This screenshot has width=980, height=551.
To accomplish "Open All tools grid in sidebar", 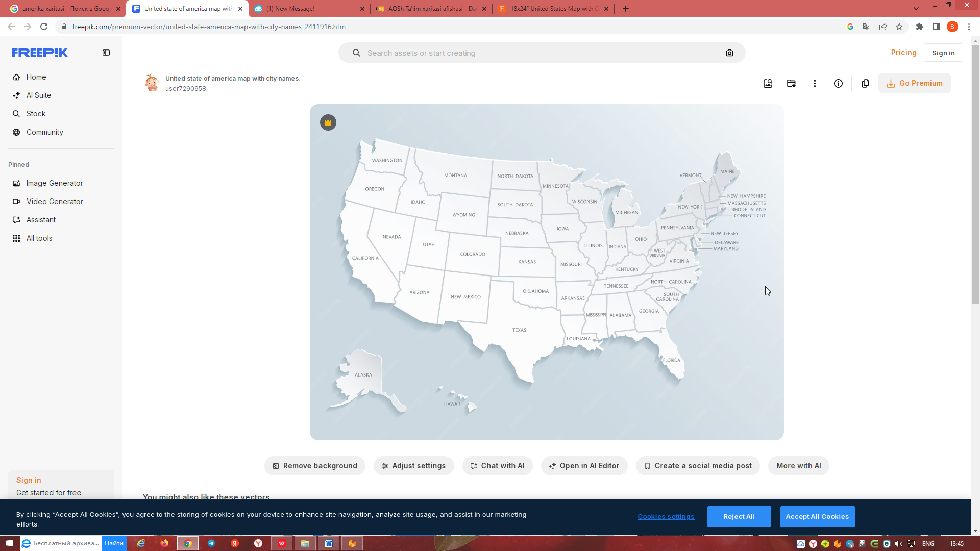I will [39, 238].
